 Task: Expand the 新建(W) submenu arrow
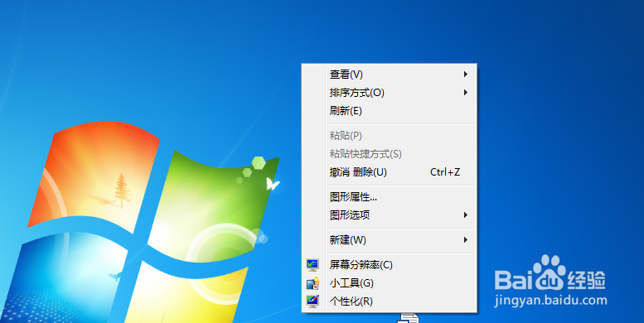click(465, 239)
